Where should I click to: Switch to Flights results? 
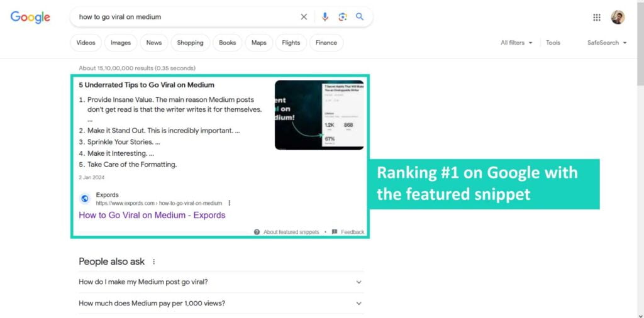291,43
